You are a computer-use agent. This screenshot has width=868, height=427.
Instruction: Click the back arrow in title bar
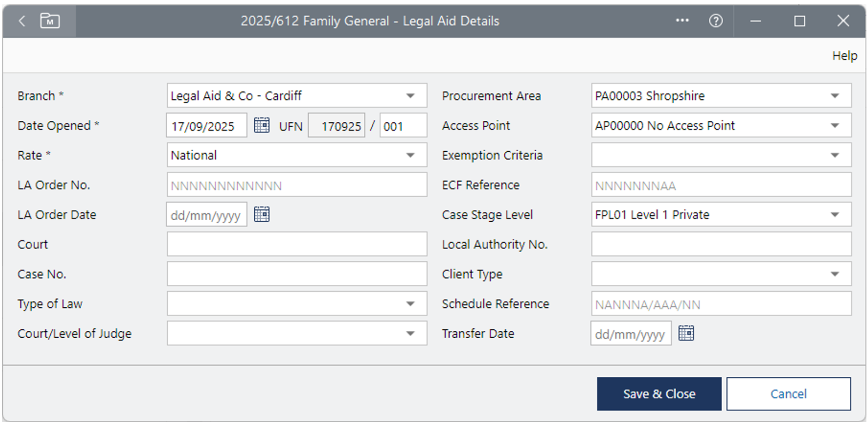click(22, 21)
